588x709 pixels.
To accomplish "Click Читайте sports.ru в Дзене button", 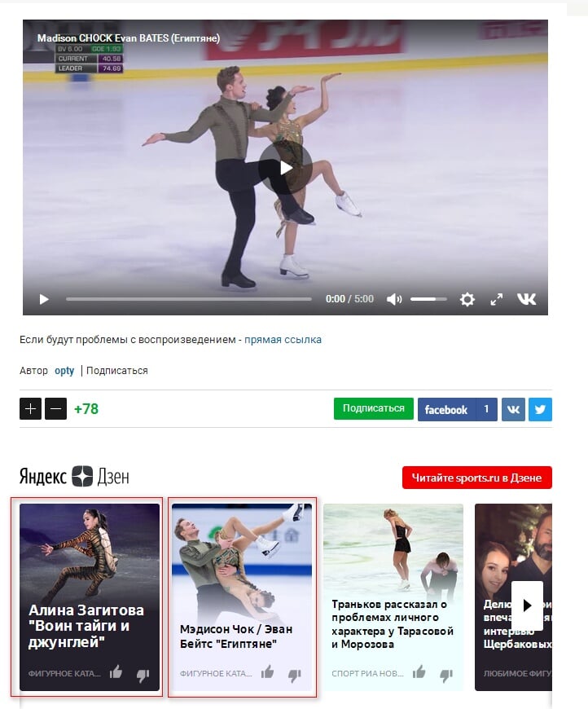I will pos(476,478).
